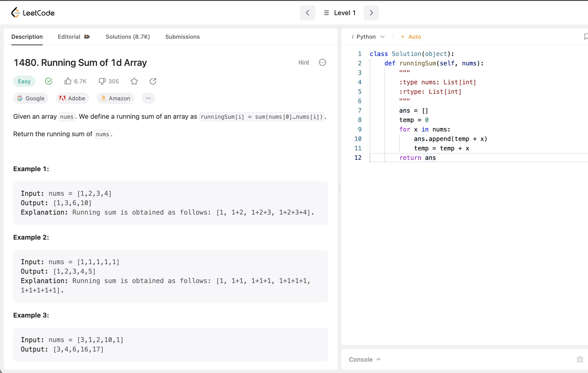The width and height of the screenshot is (588, 373).
Task: Click the Auto save indicator
Action: pos(411,37)
